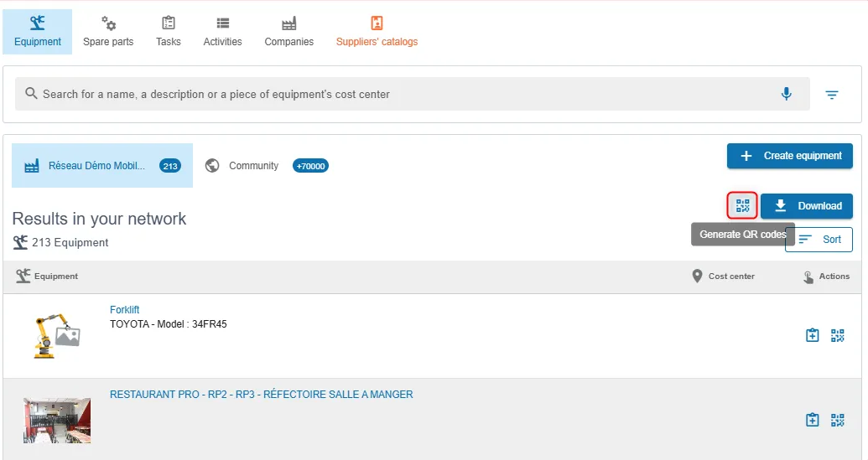868x460 pixels.
Task: Go to the Activities tab
Action: [222, 32]
